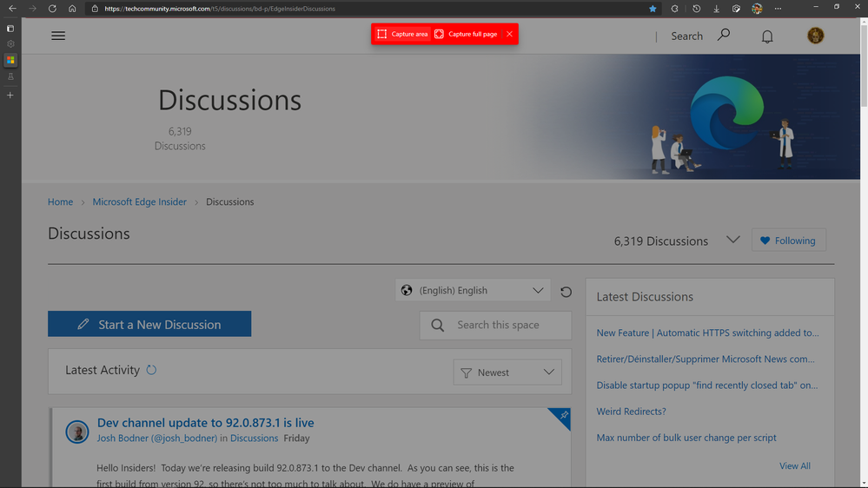Start a New Discussion
Screen dimensions: 868x488
tap(149, 324)
